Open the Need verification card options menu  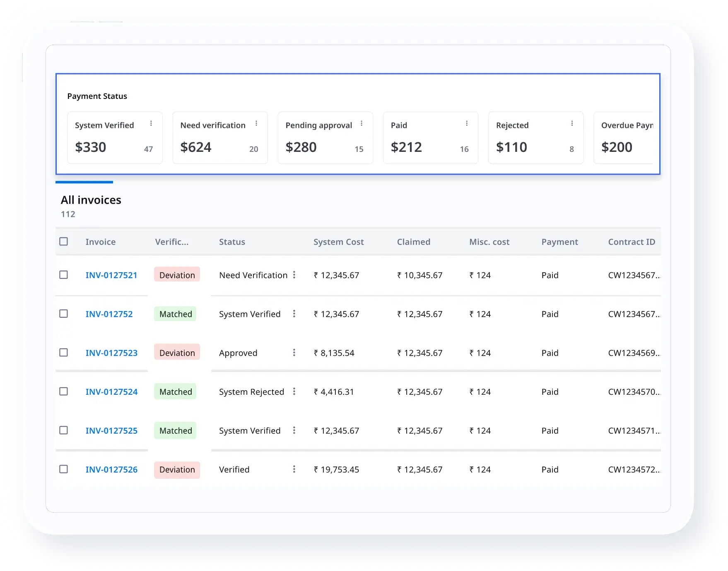point(256,123)
